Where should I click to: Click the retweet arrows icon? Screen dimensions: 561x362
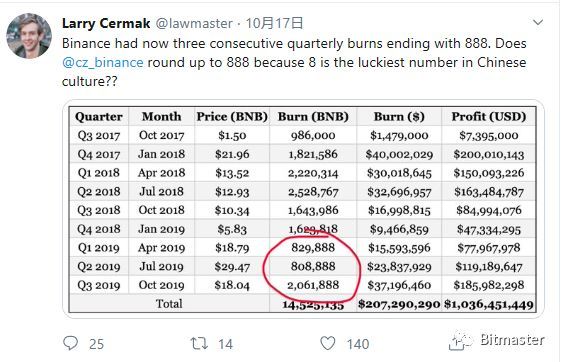click(199, 343)
